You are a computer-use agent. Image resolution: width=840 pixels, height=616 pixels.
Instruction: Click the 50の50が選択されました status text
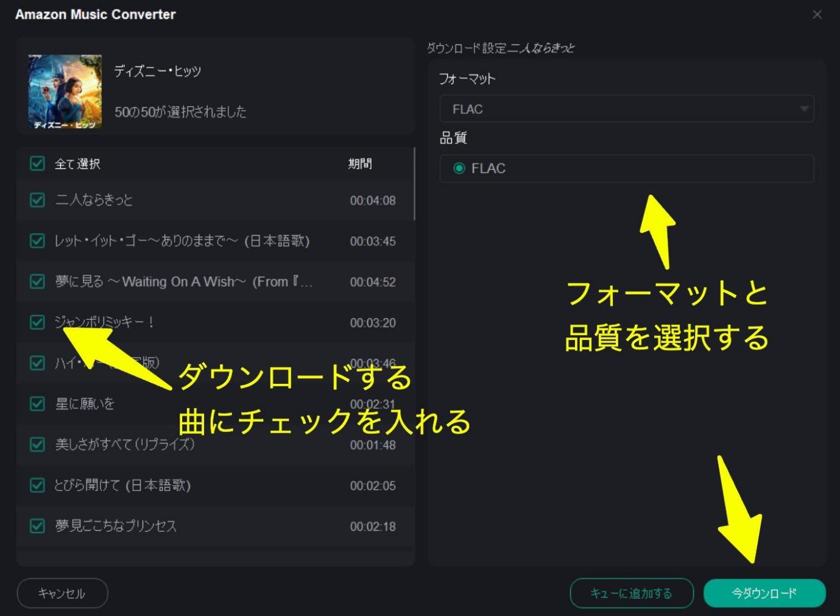click(181, 112)
